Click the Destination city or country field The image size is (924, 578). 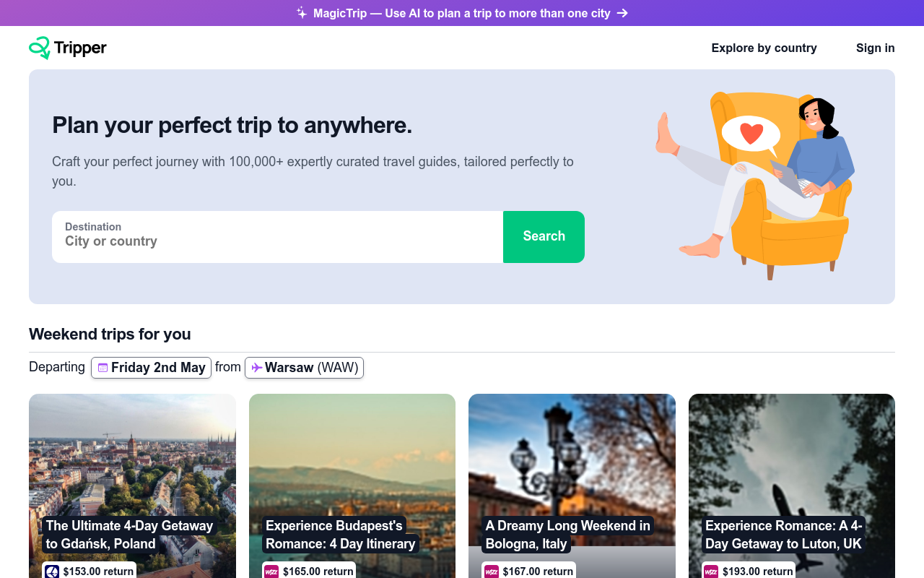pyautogui.click(x=277, y=237)
